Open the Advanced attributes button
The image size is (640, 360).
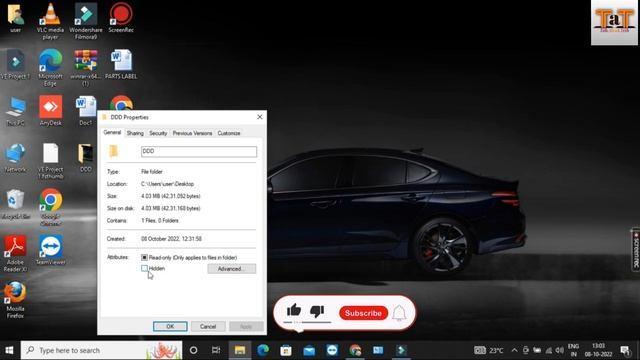[231, 269]
